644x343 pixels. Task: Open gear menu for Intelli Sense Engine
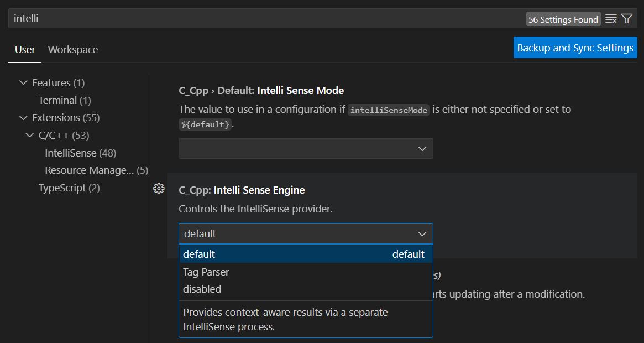click(x=159, y=188)
